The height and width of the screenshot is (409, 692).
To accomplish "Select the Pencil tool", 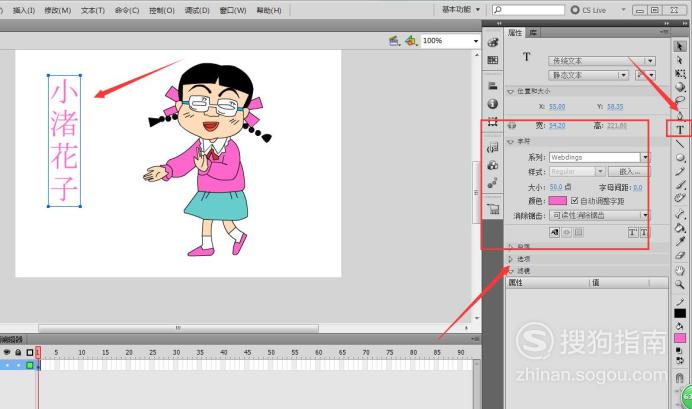I will point(680,171).
